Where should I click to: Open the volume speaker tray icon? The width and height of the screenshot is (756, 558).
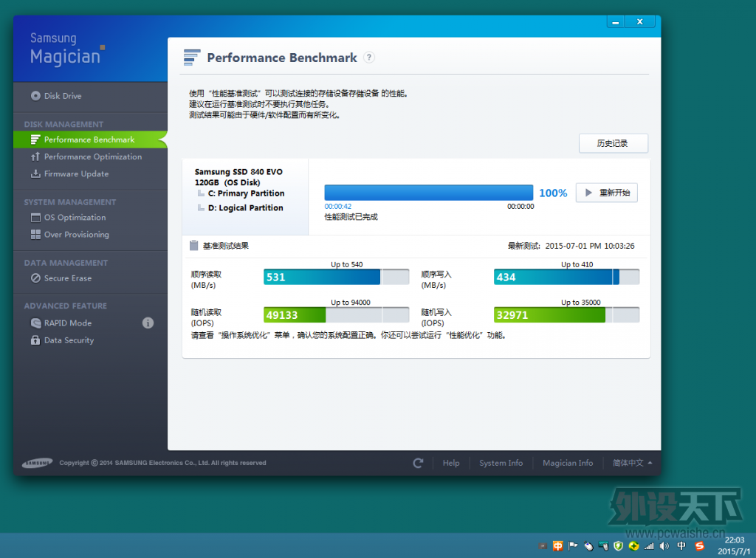[x=664, y=546]
